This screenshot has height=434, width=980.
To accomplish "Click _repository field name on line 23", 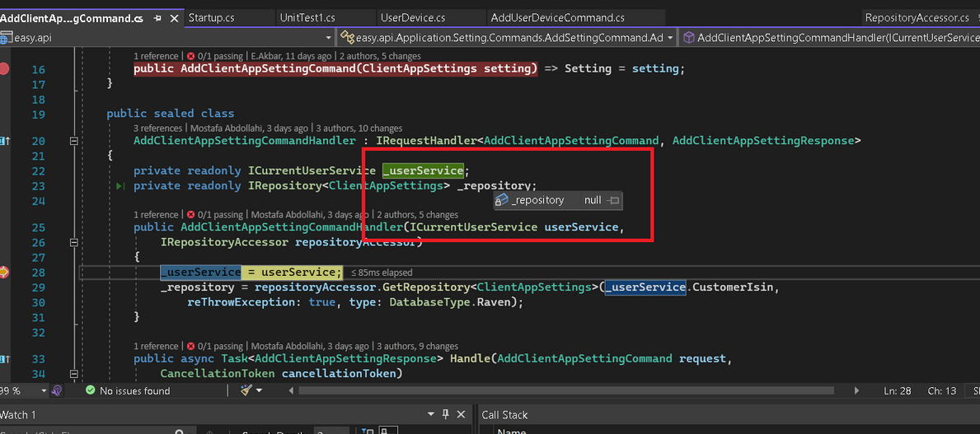I will 493,185.
